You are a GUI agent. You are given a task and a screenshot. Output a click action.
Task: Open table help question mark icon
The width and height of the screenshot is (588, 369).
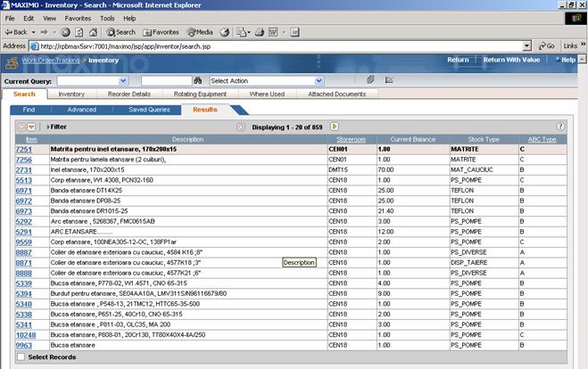(x=560, y=127)
